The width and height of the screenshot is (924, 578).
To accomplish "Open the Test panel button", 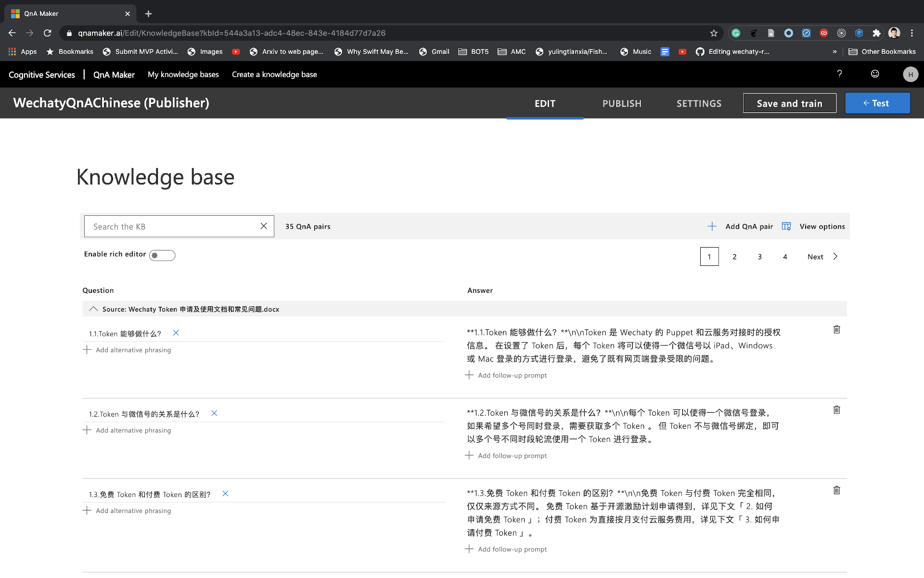I will tap(877, 104).
